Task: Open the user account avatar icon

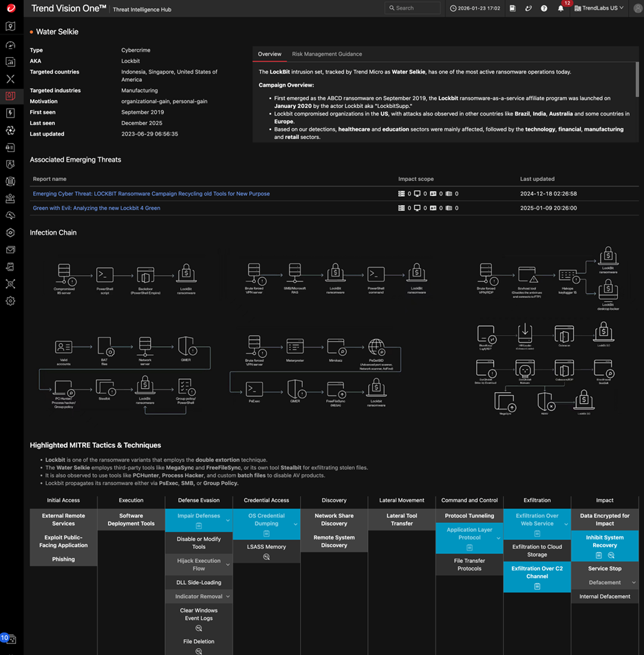Action: pos(636,8)
